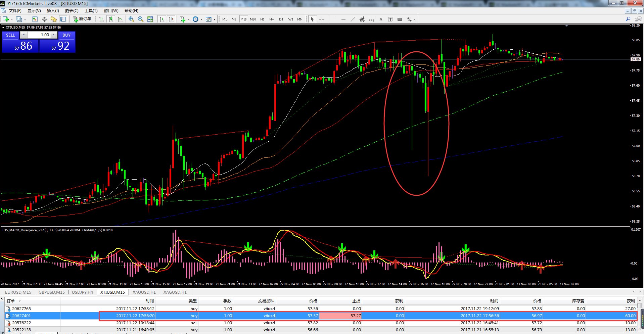
Task: Click the blue SELL button
Action: pos(10,35)
